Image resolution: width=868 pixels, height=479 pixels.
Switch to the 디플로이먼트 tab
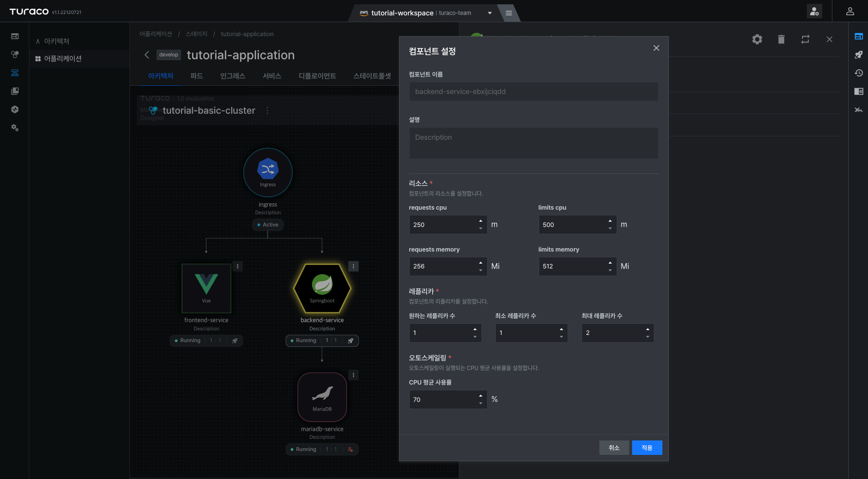click(317, 76)
